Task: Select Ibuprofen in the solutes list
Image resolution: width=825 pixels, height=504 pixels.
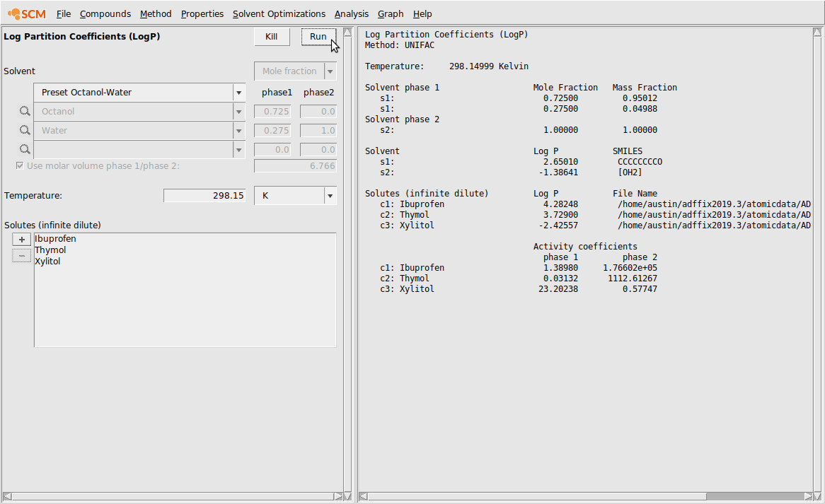Action: [55, 239]
